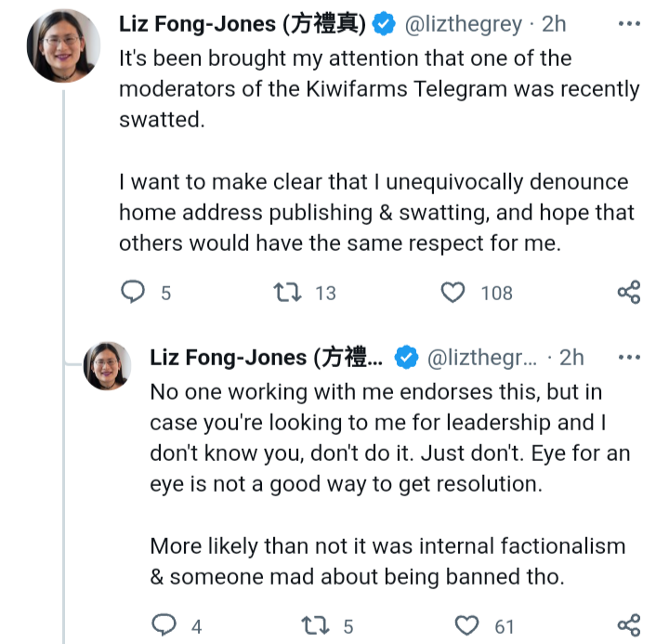Share the first tweet
The width and height of the screenshot is (669, 644).
pyautogui.click(x=629, y=293)
